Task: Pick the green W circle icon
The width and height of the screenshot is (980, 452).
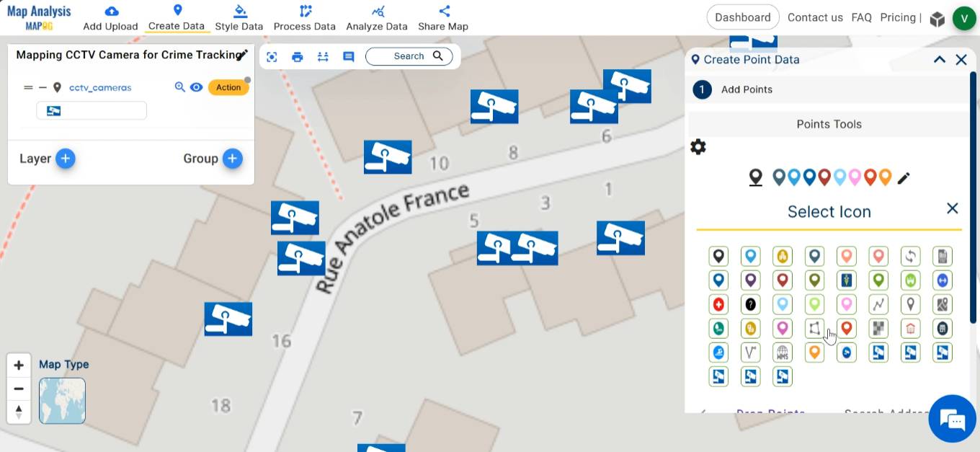Action: click(x=911, y=280)
